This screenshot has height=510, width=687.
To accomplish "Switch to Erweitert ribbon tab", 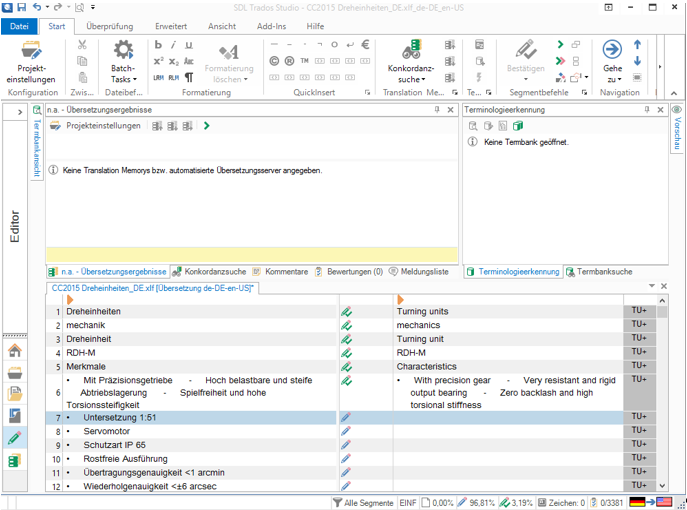I will pos(171,26).
